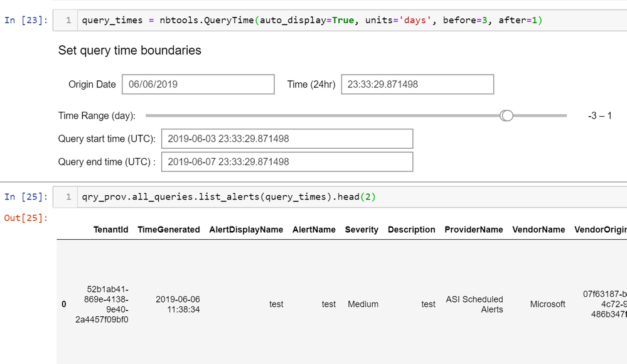Click the 'test' cell under AlertName

tap(329, 304)
